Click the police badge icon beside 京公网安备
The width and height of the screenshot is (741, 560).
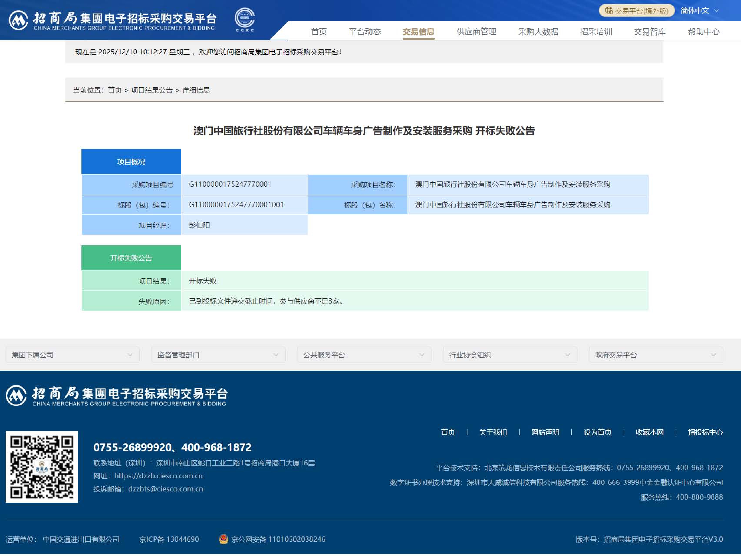coord(224,539)
